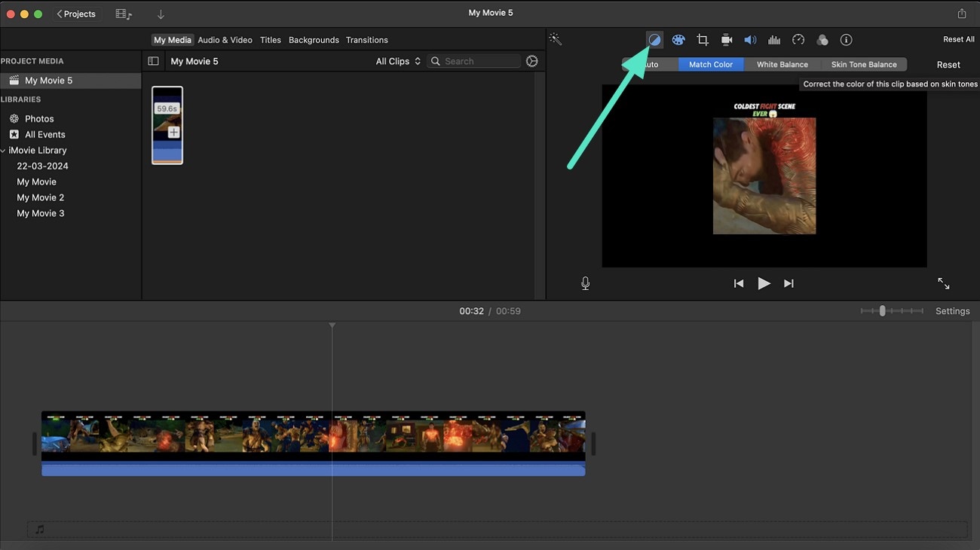
Task: Toggle the libraries sidebar list icon
Action: click(x=153, y=61)
